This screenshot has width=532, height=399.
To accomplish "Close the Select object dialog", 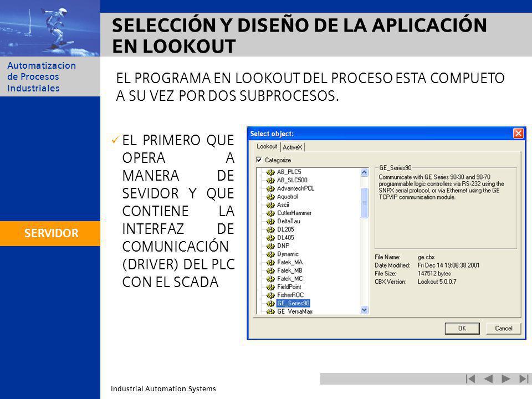I will coord(518,134).
